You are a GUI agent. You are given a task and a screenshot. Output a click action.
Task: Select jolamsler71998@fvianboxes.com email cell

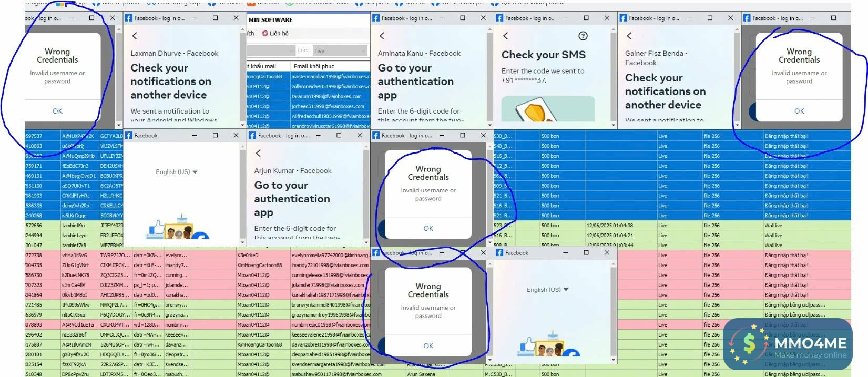coord(331,285)
